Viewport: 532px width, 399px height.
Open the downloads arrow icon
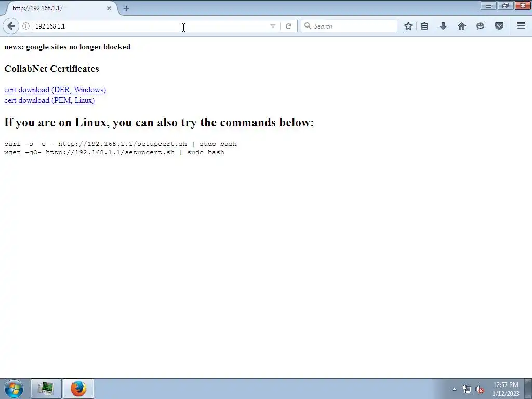443,26
